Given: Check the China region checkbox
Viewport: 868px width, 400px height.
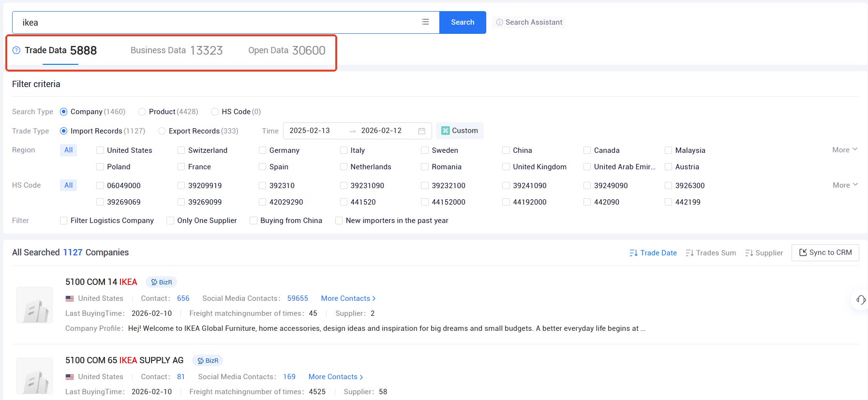Looking at the screenshot, I should click(x=506, y=150).
